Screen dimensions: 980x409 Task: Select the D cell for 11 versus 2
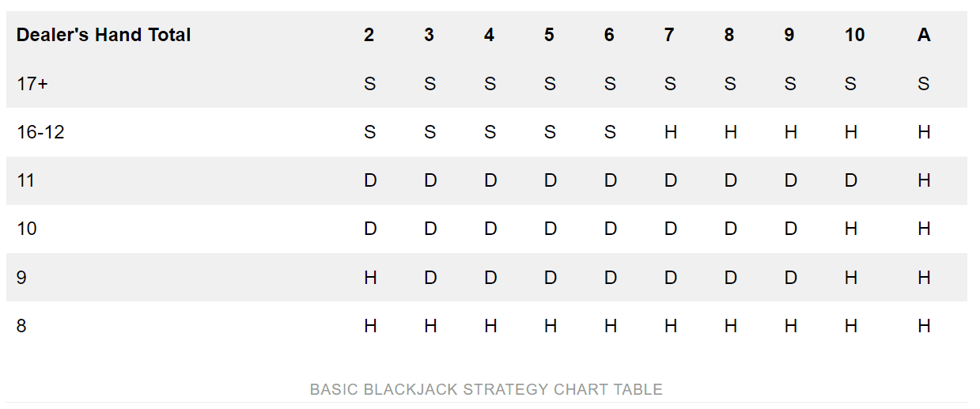[370, 180]
